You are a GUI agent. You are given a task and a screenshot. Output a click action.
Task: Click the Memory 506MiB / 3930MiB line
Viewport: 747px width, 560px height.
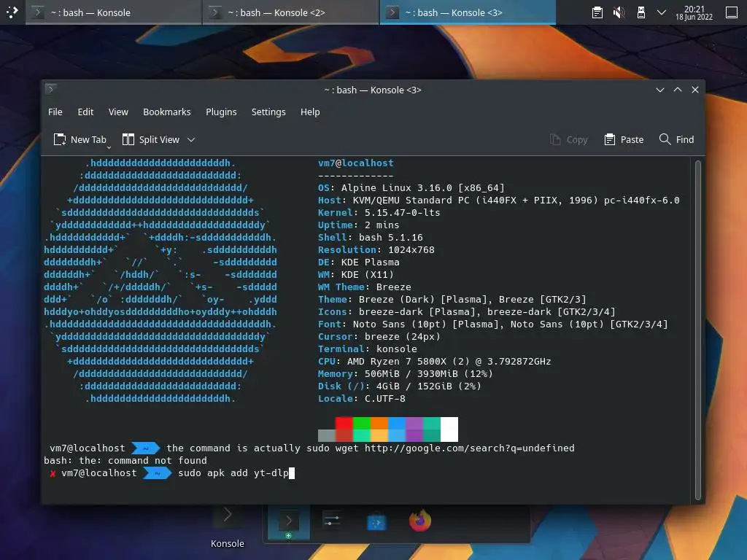(406, 373)
